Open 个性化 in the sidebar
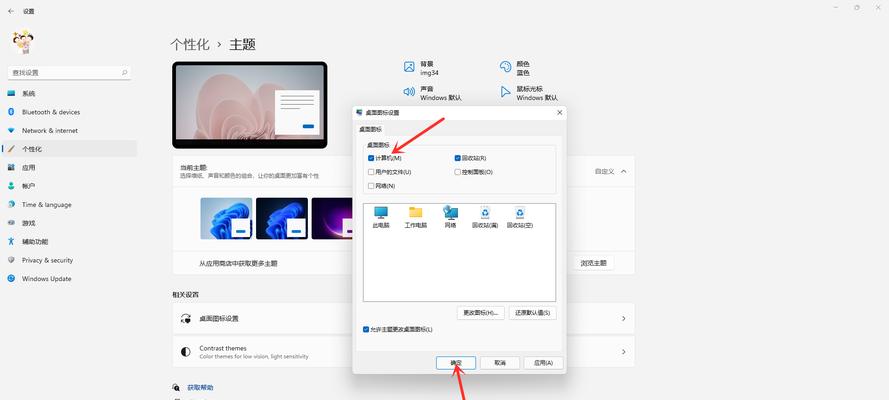Image resolution: width=889 pixels, height=400 pixels. pyautogui.click(x=69, y=149)
